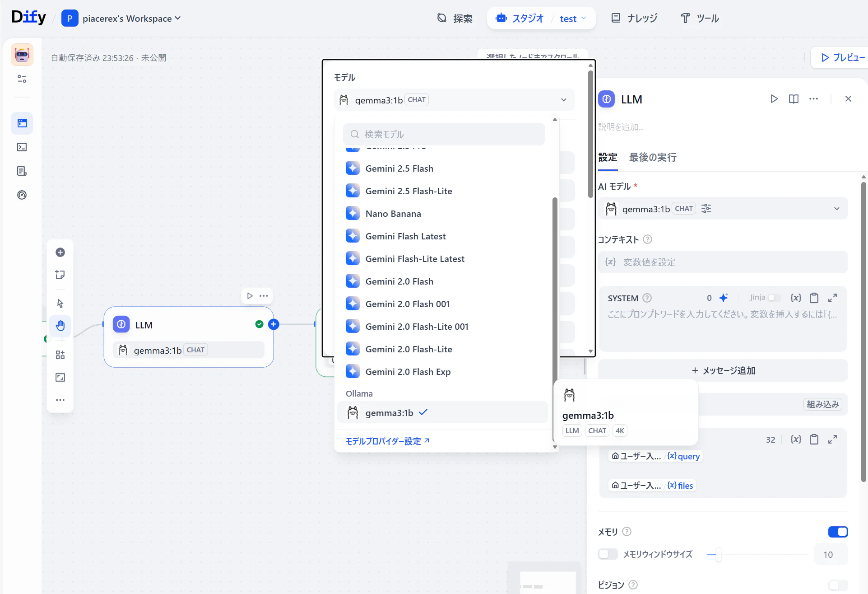This screenshot has width=868, height=594.
Task: Select gemma3:1b under Ollama
Action: click(442, 412)
